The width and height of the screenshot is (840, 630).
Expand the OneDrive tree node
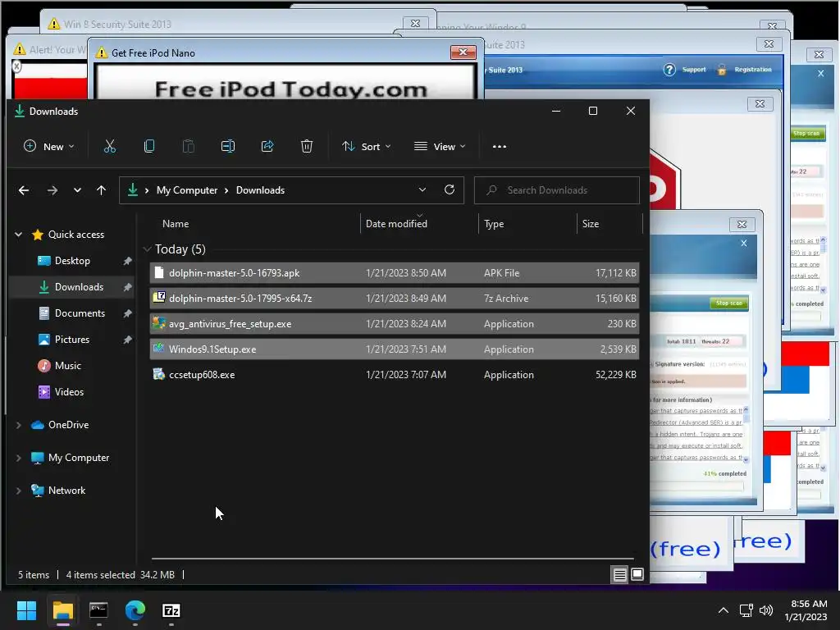pyautogui.click(x=18, y=425)
